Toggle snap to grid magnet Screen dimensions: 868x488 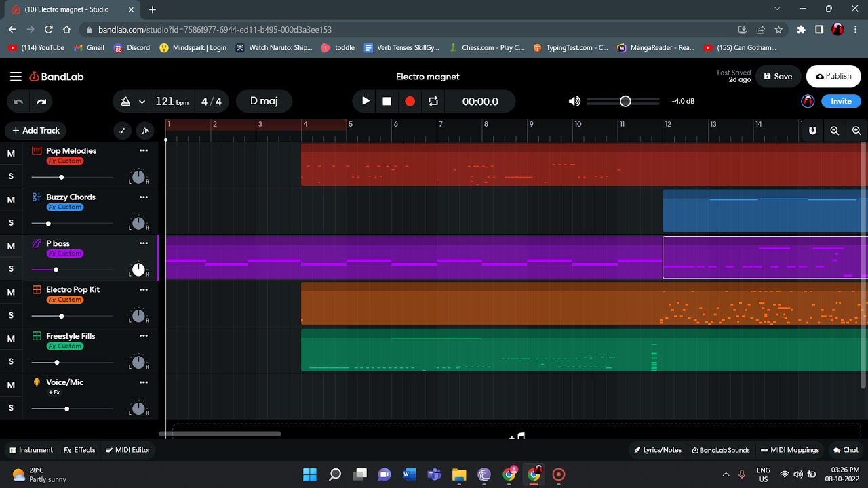[x=812, y=131]
